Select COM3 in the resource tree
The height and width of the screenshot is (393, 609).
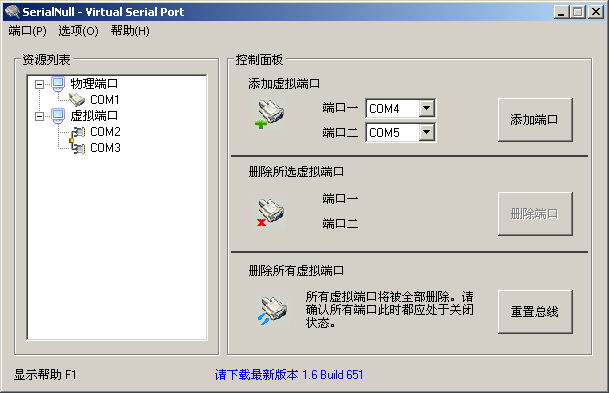[105, 148]
